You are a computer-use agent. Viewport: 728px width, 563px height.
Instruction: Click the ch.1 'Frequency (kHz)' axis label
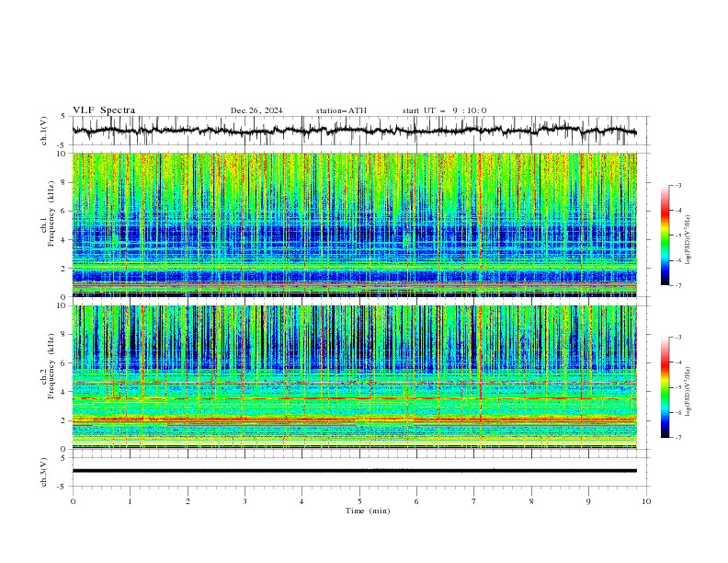(51, 212)
